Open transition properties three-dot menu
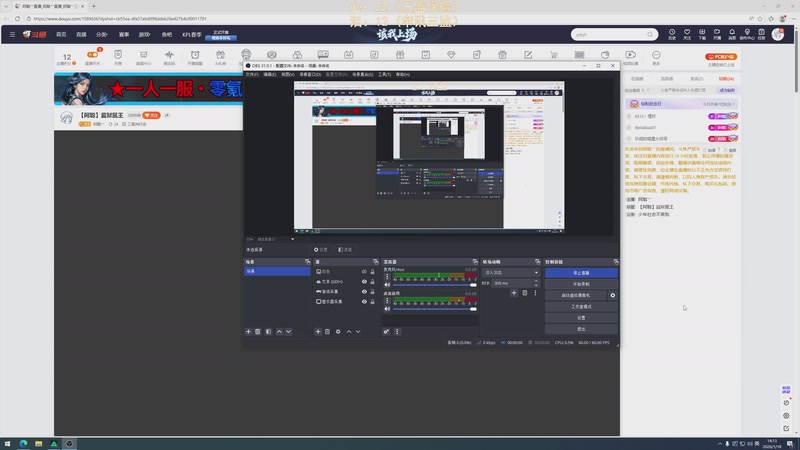The width and height of the screenshot is (800, 450). tap(535, 293)
